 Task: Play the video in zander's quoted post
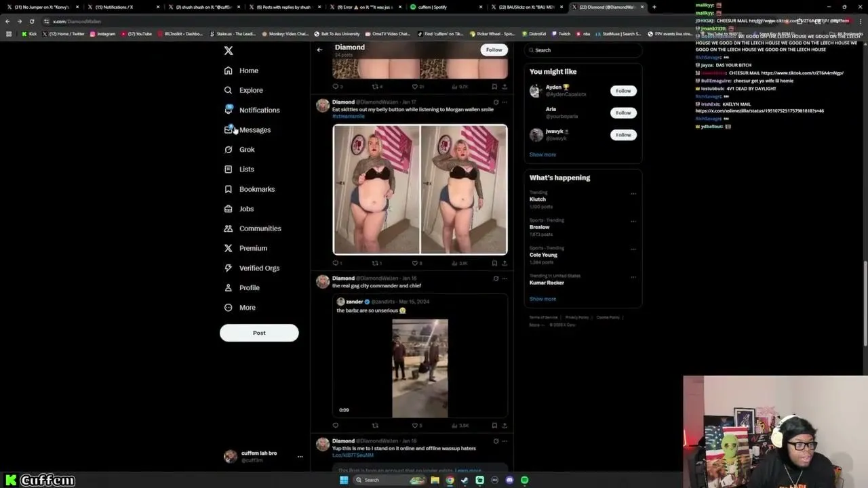420,368
